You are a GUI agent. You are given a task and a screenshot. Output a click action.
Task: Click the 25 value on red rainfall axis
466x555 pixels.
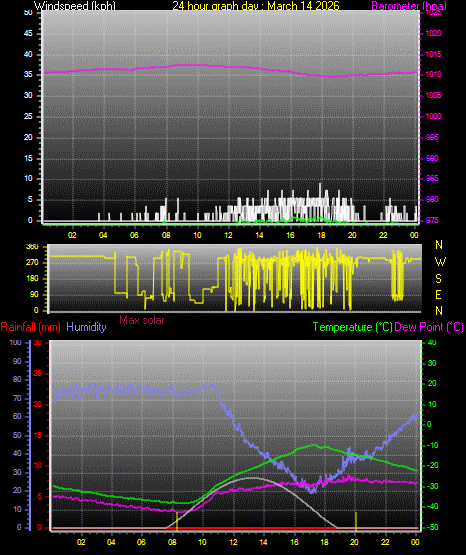[x=38, y=373]
